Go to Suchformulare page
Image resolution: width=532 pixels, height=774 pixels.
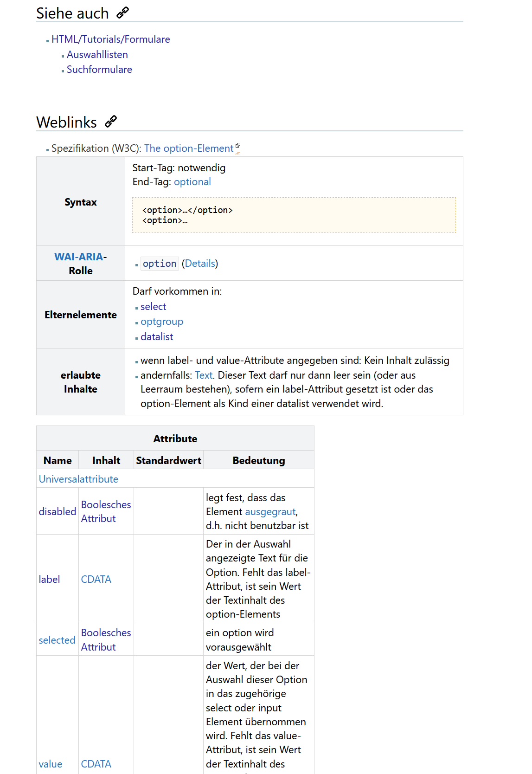coord(99,70)
